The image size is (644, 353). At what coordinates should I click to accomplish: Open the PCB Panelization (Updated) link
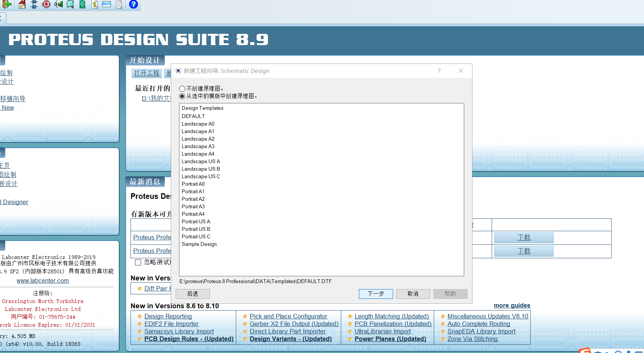point(393,324)
